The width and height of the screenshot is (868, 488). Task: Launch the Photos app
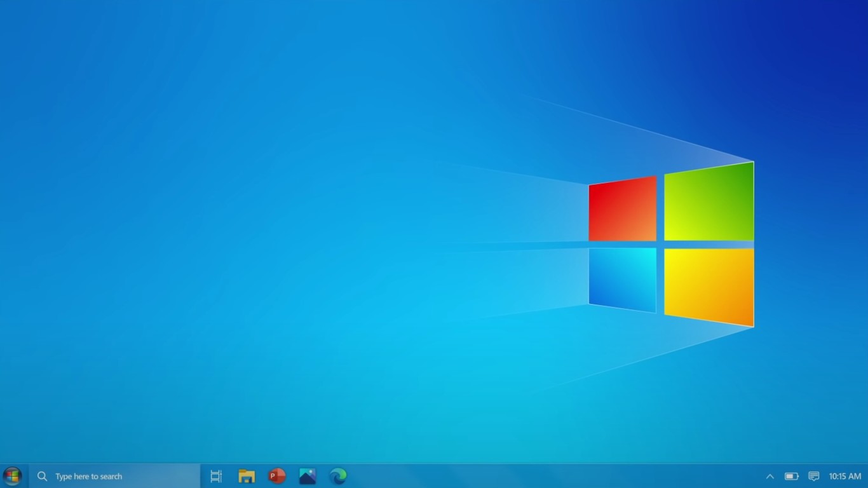[x=307, y=476]
